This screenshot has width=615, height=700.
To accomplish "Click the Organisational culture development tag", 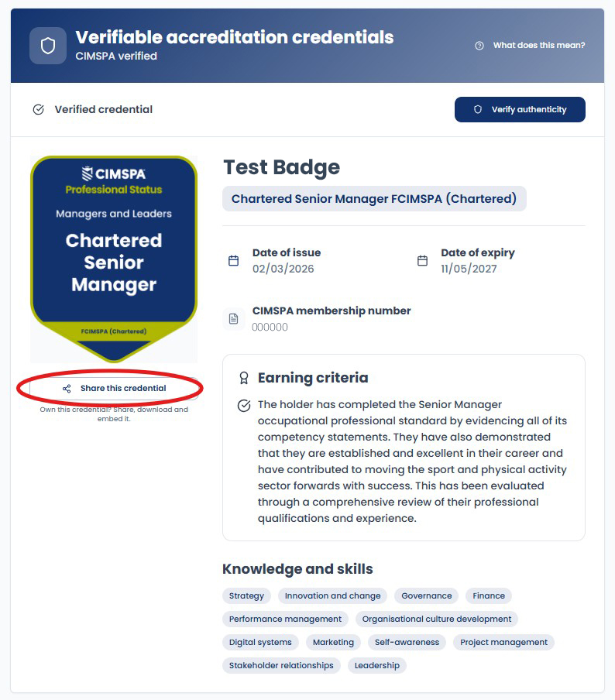I will (437, 619).
